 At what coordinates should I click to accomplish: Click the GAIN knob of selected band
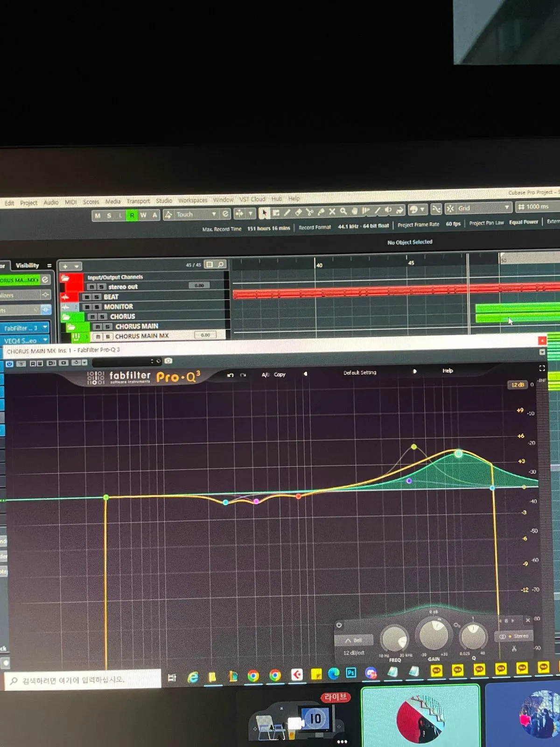(434, 634)
